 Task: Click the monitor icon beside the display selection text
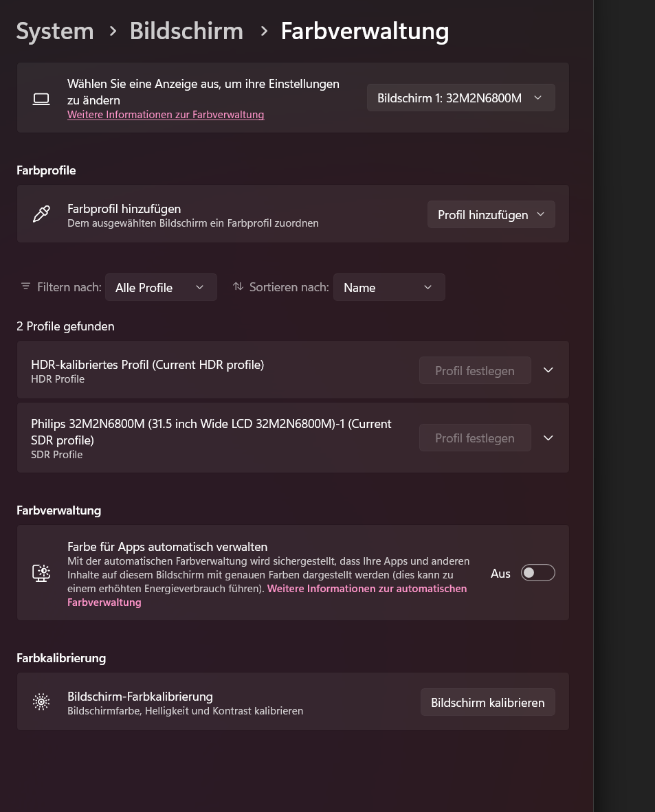point(41,98)
